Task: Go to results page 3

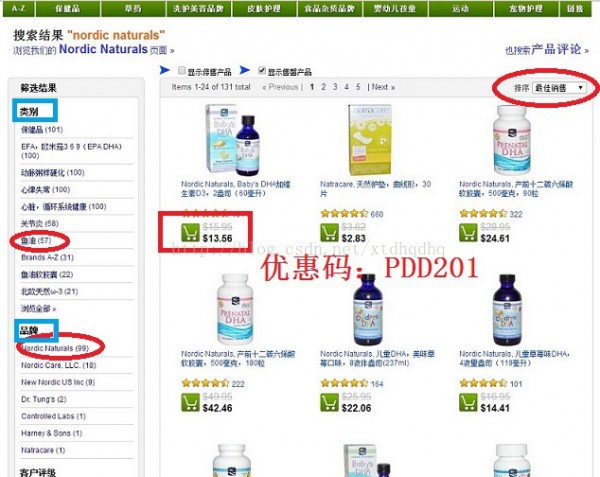Action: (x=335, y=87)
